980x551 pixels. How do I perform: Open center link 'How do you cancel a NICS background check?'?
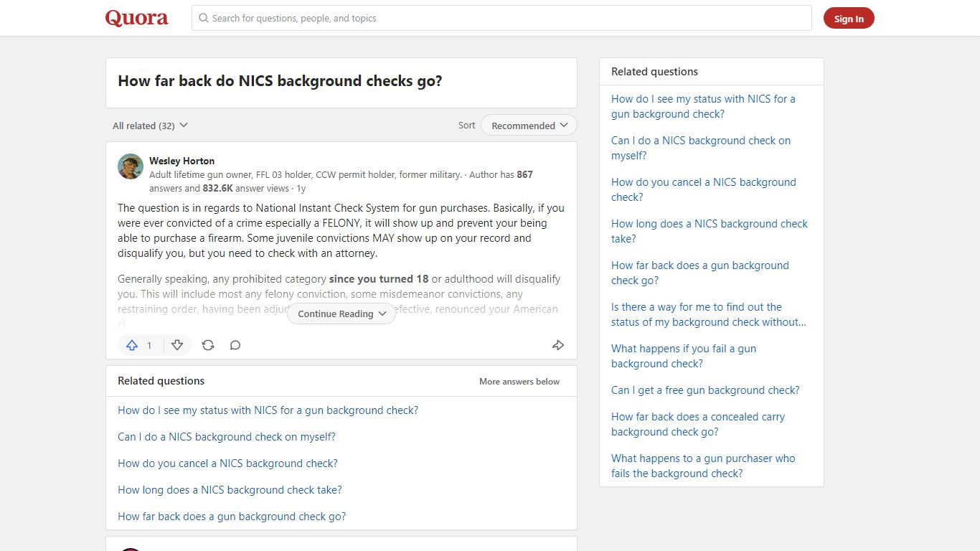[x=227, y=463]
